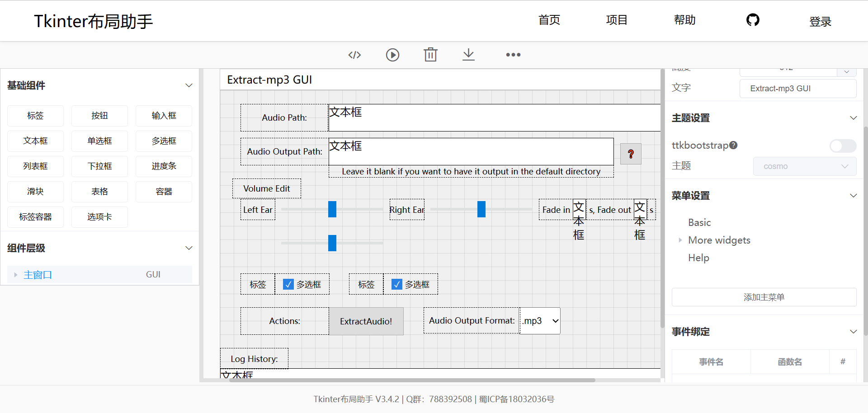Select the 下拉框 widget button

point(99,166)
